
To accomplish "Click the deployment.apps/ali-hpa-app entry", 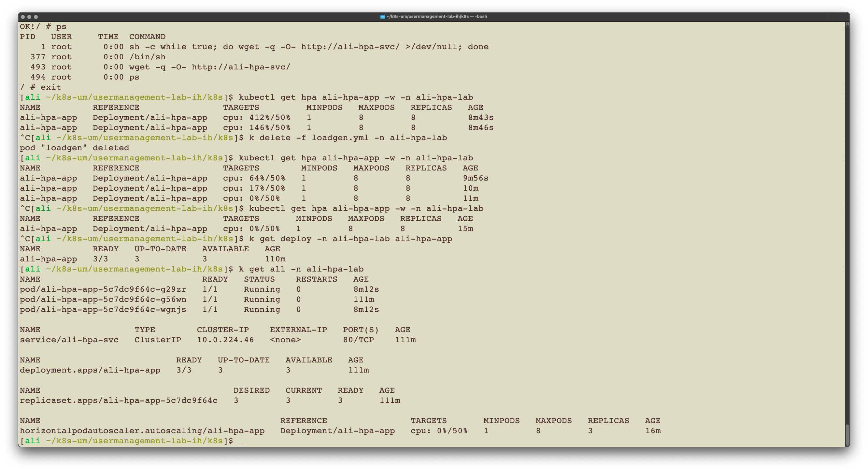I will tap(90, 371).
